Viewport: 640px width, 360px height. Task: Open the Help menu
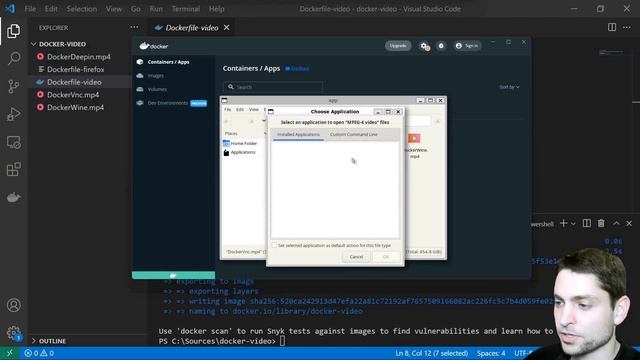coord(217,9)
